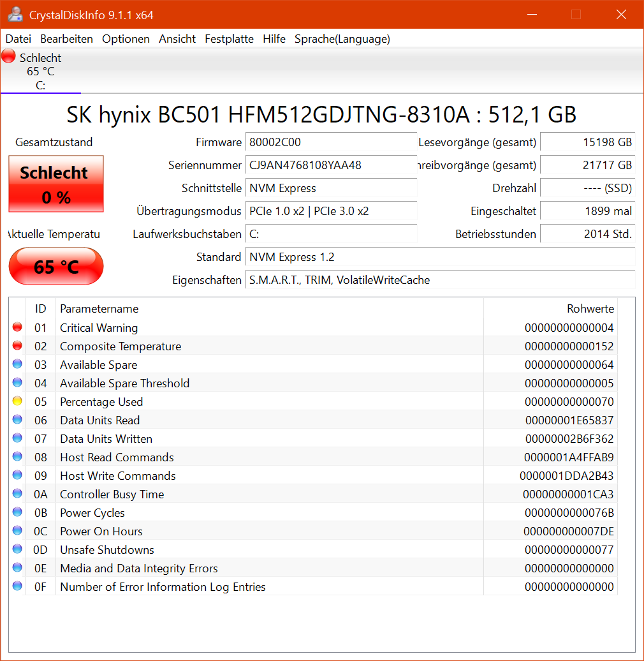The image size is (644, 661).
Task: Open the Optionen menu
Action: tap(126, 39)
